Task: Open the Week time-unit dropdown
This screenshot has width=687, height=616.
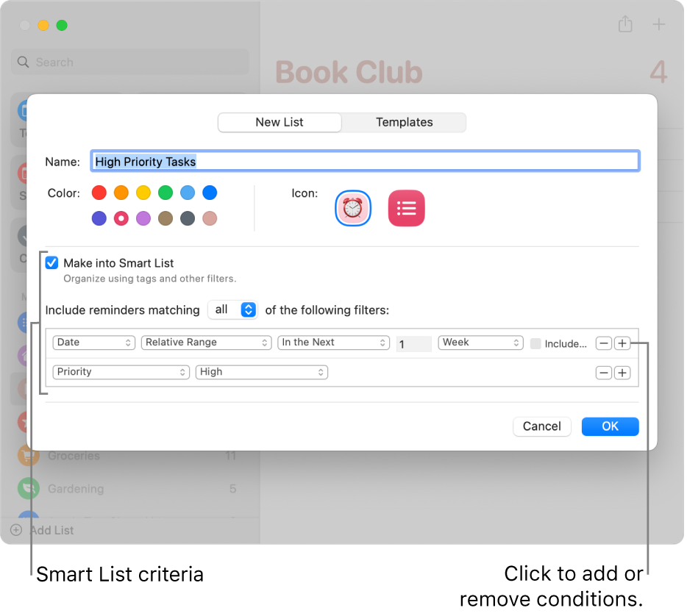Action: pyautogui.click(x=480, y=343)
